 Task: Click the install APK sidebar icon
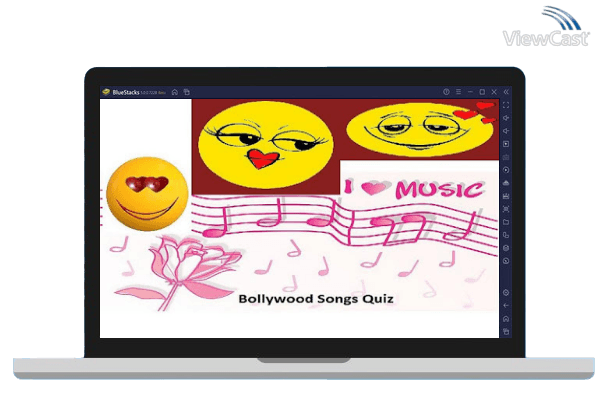pyautogui.click(x=506, y=183)
